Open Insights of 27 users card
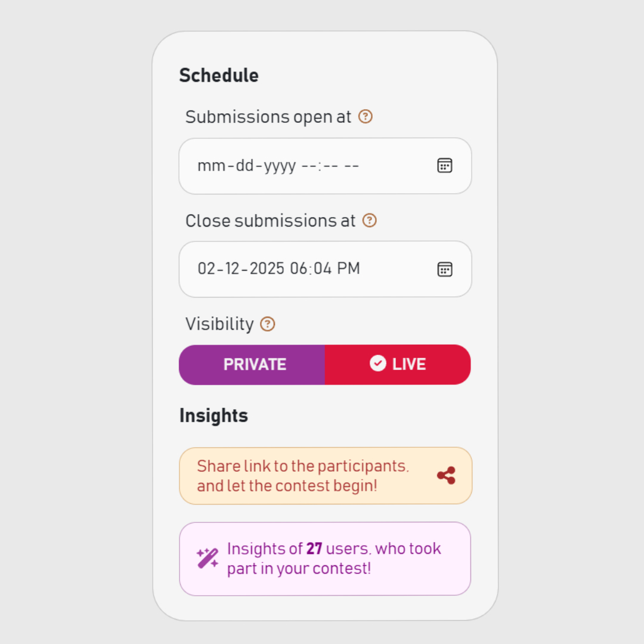644x644 pixels. [x=326, y=559]
